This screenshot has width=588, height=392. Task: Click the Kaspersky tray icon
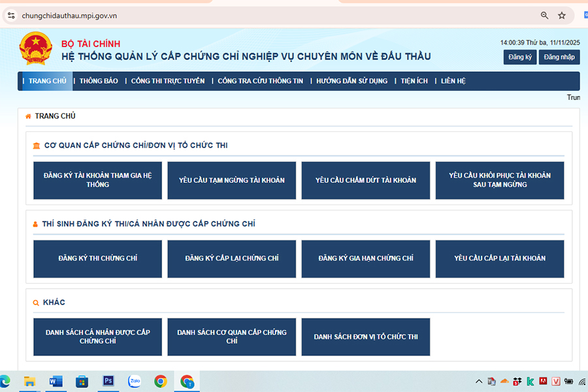[531, 382]
